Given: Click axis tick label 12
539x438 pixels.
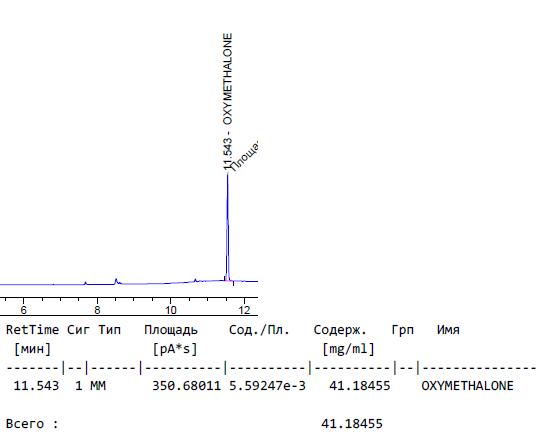Looking at the screenshot, I should point(244,310).
